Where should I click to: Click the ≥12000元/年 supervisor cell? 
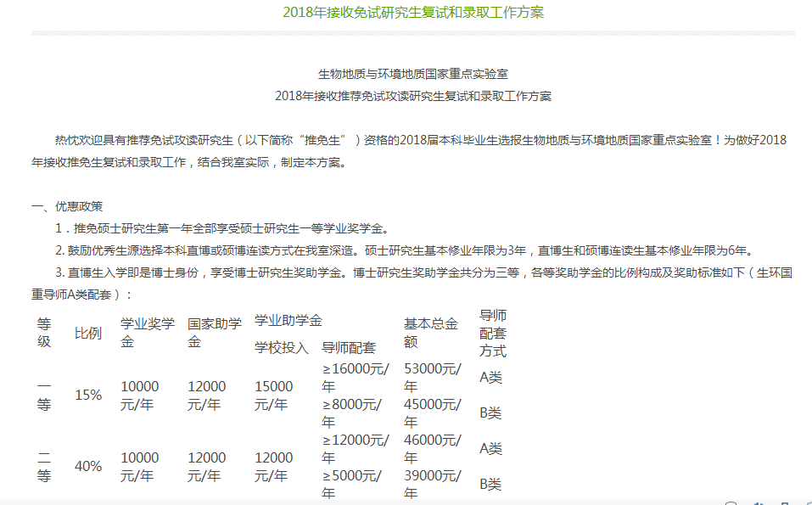click(356, 449)
